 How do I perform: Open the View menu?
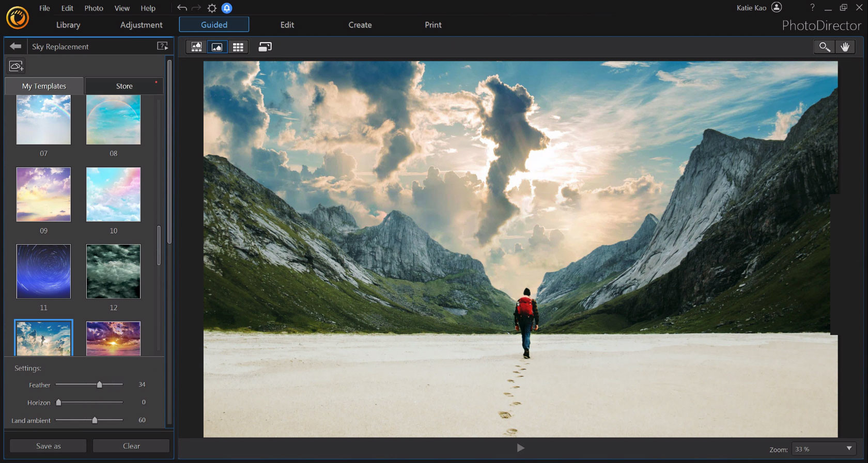(122, 8)
